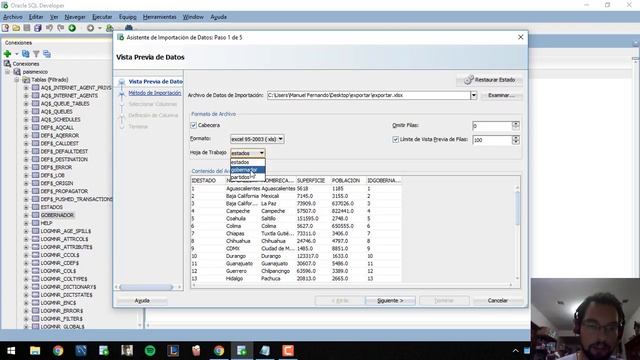Open File Explorer from the taskbar

point(35,351)
